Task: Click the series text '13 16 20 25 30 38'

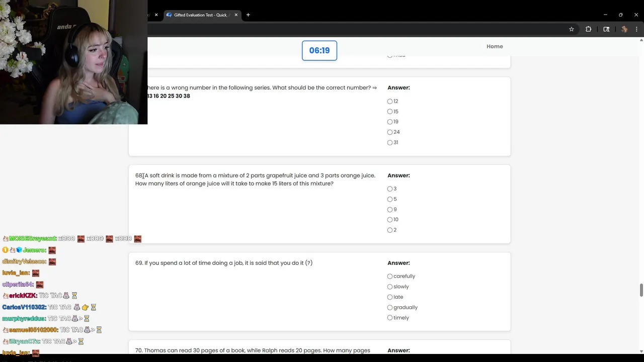Action: coord(169,96)
